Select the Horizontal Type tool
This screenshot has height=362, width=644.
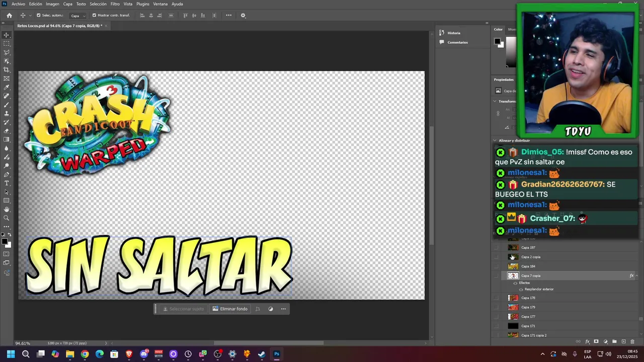(7, 183)
